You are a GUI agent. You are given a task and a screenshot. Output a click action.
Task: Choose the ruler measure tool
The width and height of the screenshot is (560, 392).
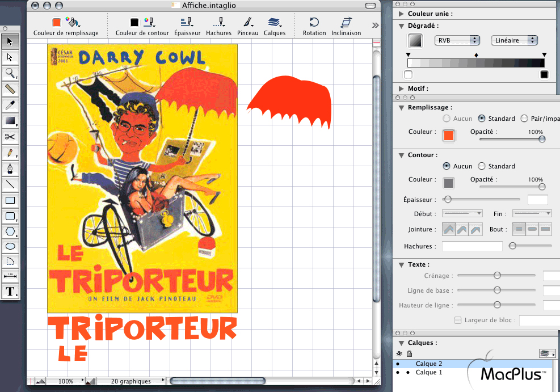click(10, 89)
